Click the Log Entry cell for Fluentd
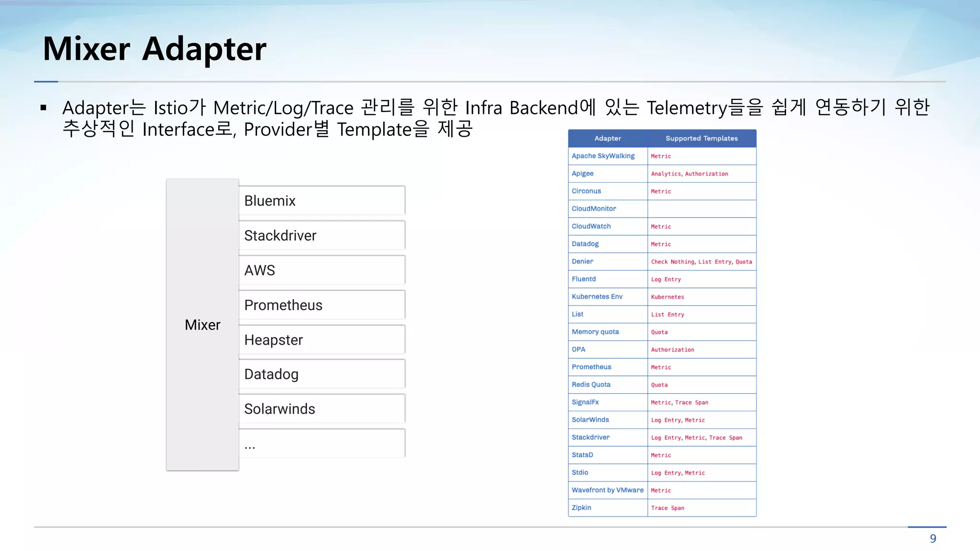 coord(702,279)
